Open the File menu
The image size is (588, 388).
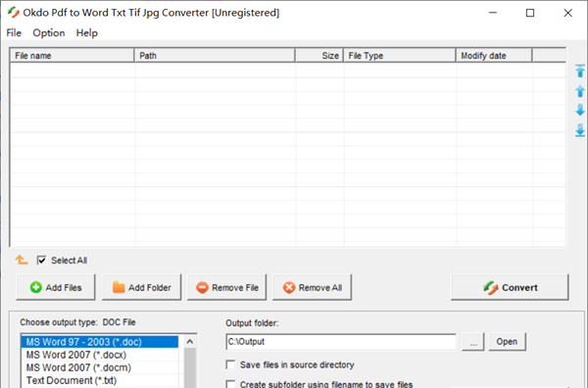14,33
